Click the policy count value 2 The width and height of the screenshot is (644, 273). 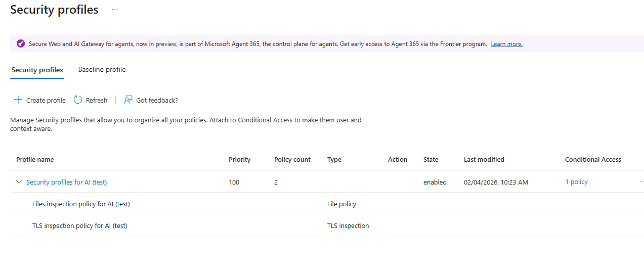(x=276, y=182)
